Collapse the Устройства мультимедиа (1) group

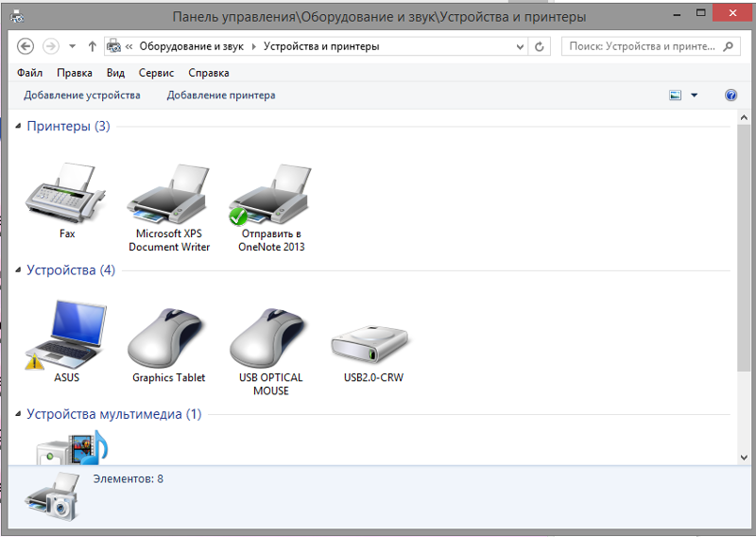tap(18, 413)
